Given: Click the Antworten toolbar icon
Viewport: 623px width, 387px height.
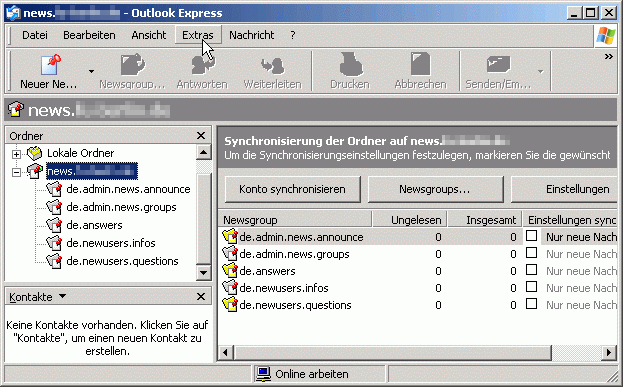Looking at the screenshot, I should [203, 65].
